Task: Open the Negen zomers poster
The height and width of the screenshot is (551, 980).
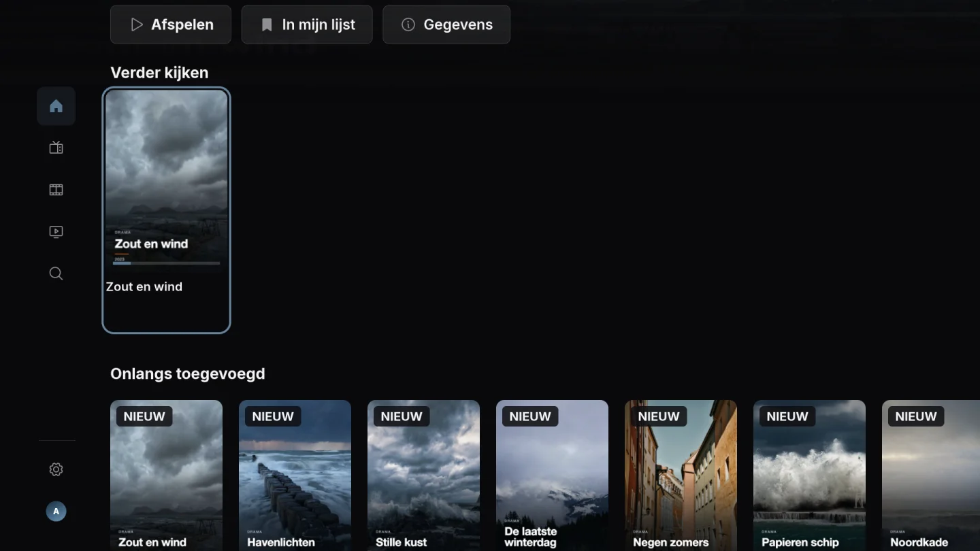Action: 681,475
